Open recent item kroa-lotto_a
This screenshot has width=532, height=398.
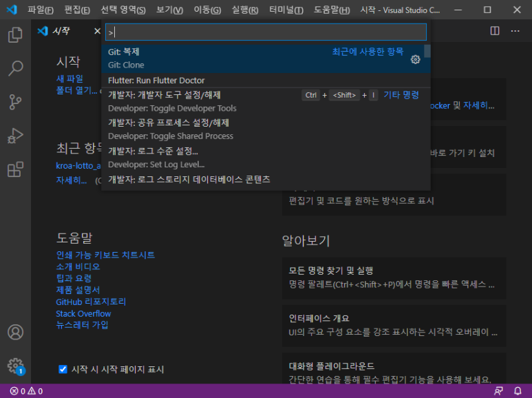[x=78, y=166]
